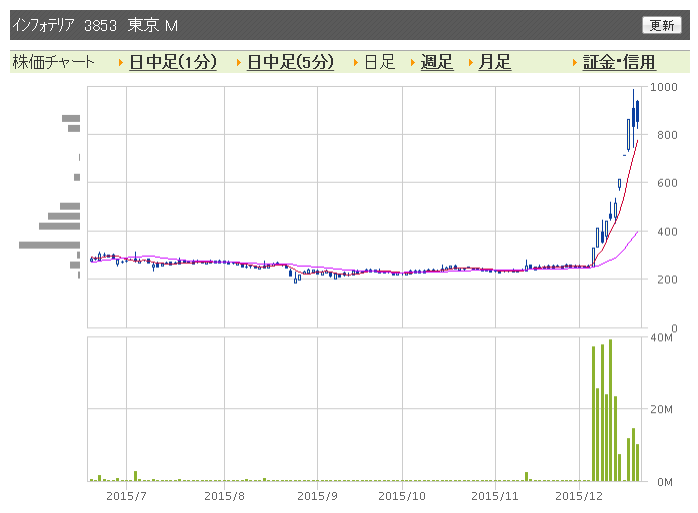Select the 日足 daily chart tab
Image resolution: width=698 pixels, height=513 pixels.
[x=379, y=62]
